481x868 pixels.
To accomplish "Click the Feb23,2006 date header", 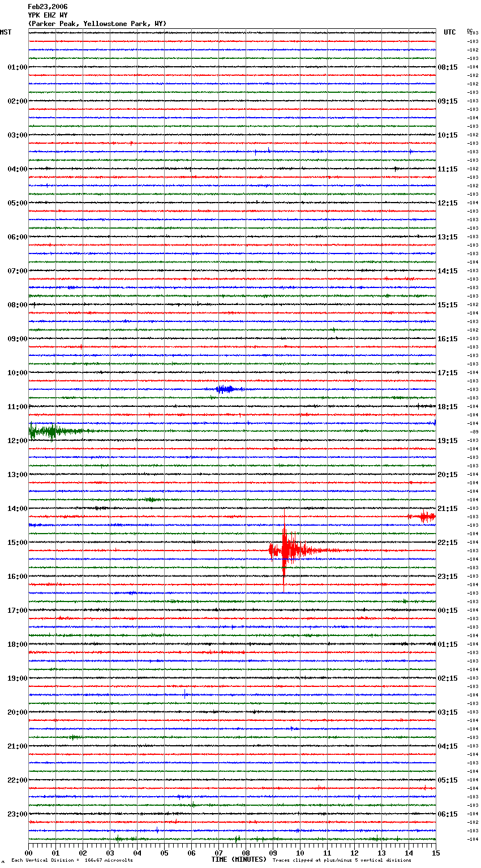I will tap(48, 7).
